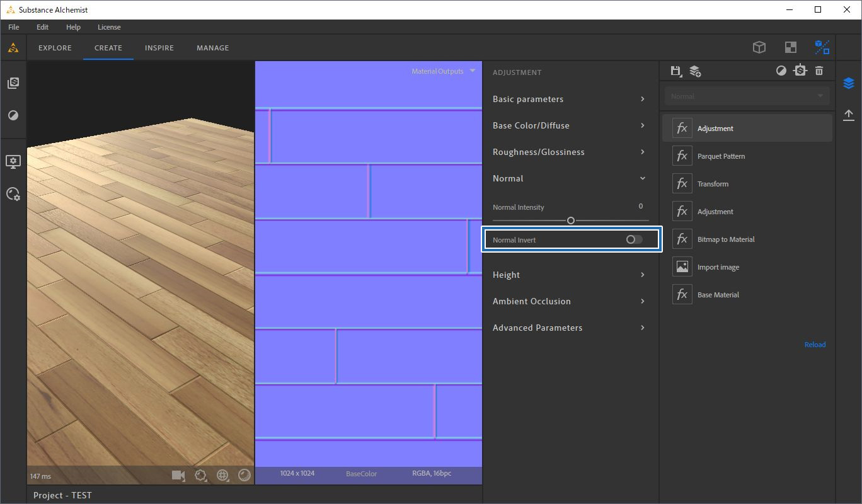This screenshot has width=862, height=504.
Task: Click the fx icon of Transform layer
Action: click(682, 184)
